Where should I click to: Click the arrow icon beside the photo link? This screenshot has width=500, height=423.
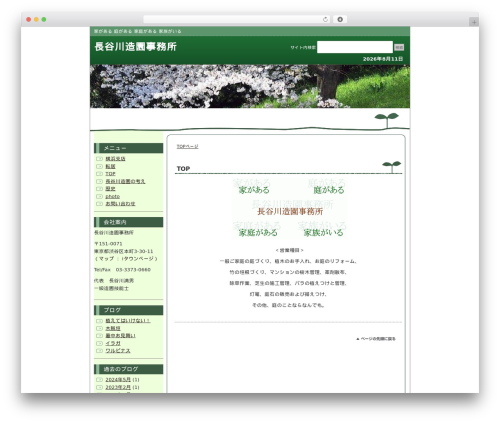99,196
